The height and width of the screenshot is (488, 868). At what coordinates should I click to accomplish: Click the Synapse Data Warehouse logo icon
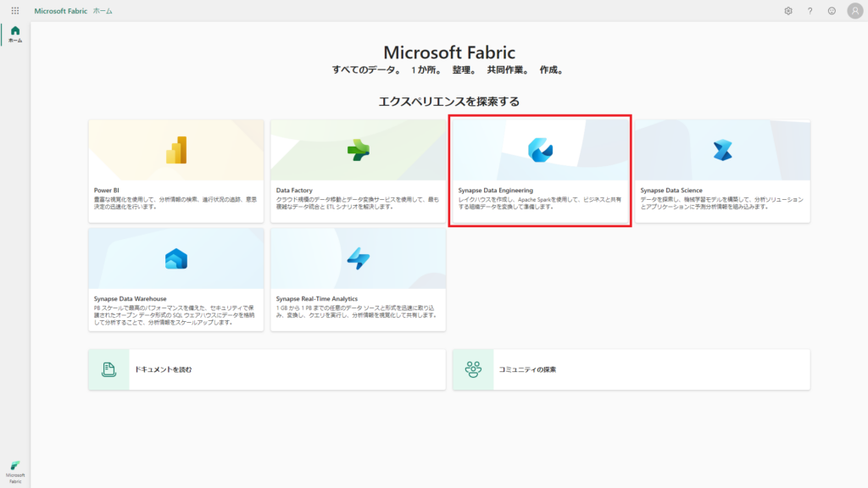coord(175,258)
